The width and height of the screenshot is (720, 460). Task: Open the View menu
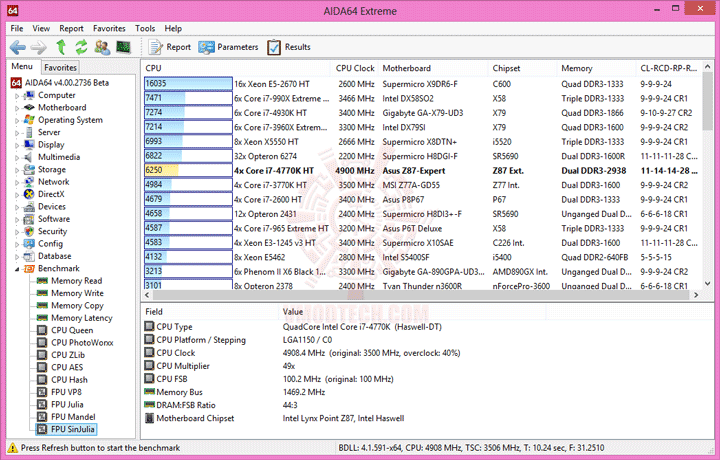41,28
